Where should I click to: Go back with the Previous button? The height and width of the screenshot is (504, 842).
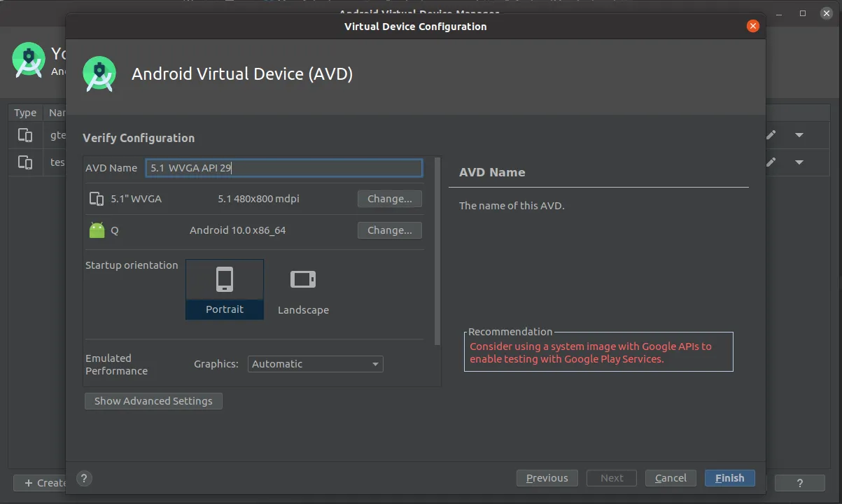coord(547,478)
